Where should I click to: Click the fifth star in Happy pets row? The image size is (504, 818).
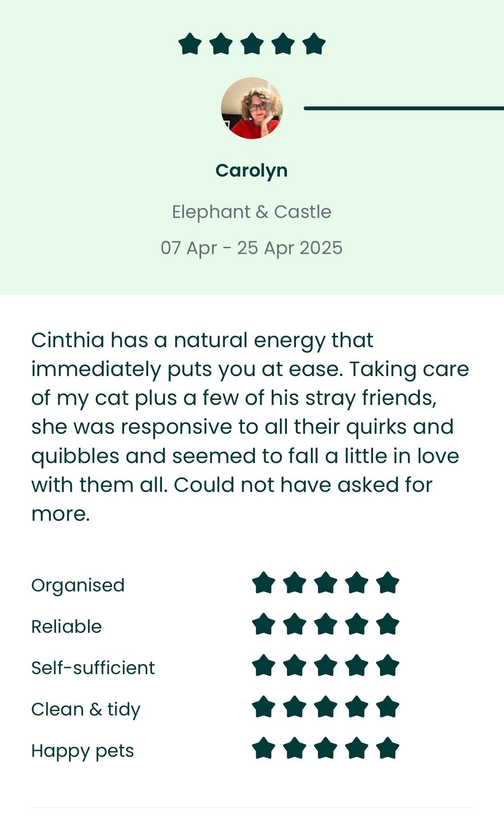pyautogui.click(x=388, y=748)
